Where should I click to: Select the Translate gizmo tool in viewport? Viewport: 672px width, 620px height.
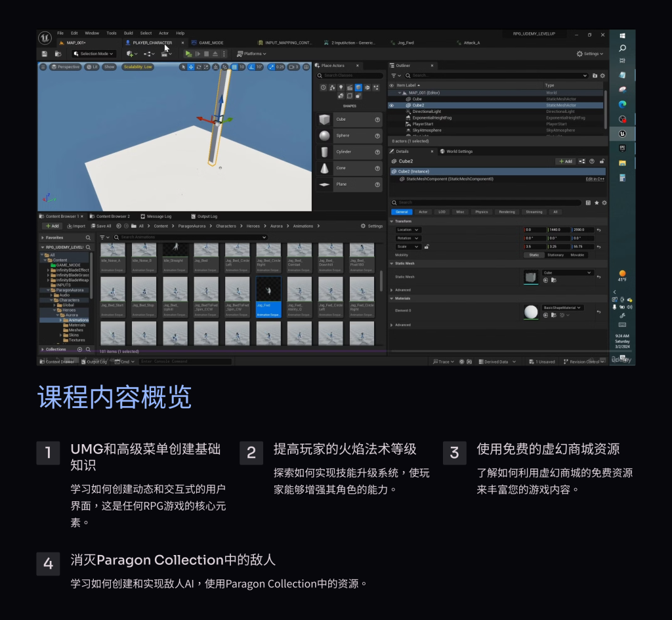[191, 67]
